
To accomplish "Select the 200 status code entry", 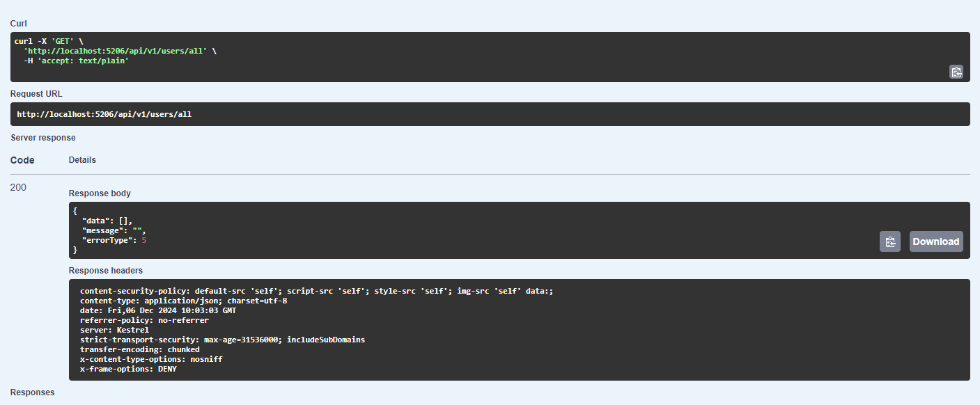I will 17,187.
